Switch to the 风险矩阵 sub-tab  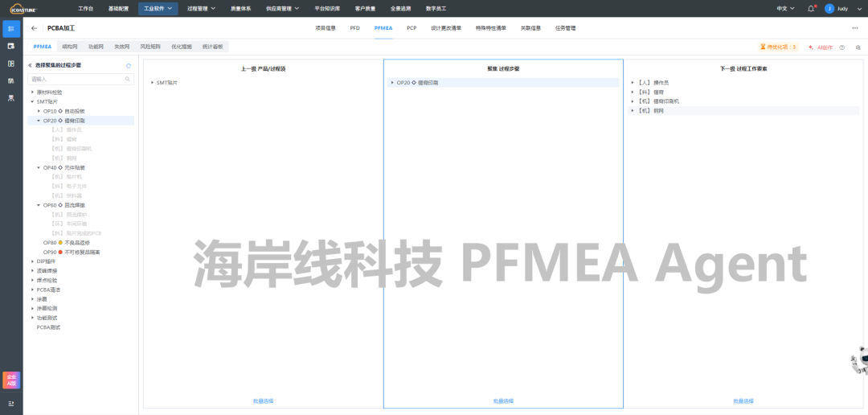[x=149, y=47]
